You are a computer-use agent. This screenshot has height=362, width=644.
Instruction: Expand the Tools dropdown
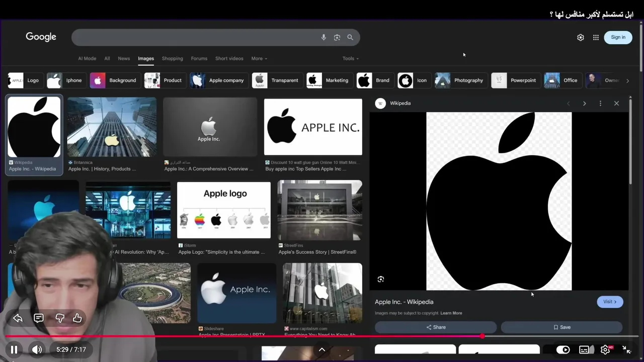[x=351, y=58]
